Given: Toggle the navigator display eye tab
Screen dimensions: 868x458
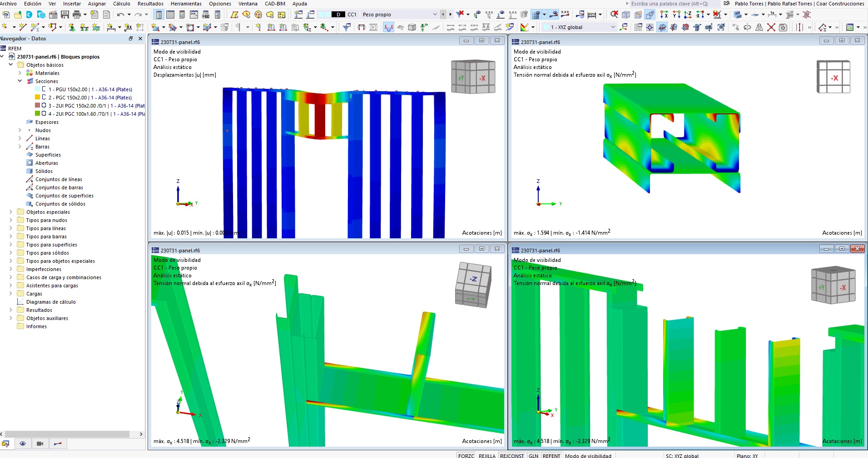Looking at the screenshot, I should point(22,443).
